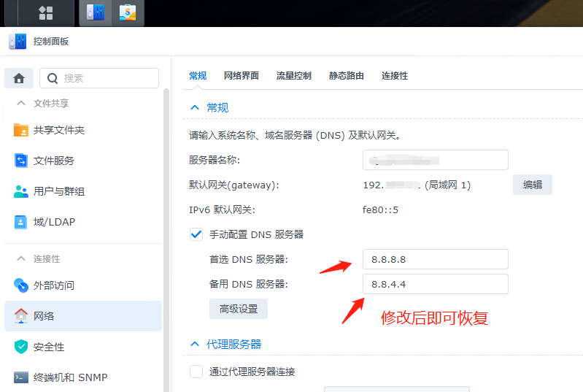The image size is (583, 392).
Task: Switch to the Traffic Control tab
Action: (293, 76)
